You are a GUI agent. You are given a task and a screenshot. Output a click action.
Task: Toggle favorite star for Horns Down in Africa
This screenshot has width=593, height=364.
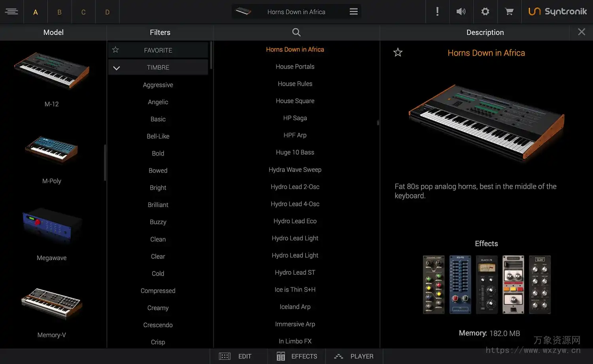pos(398,52)
